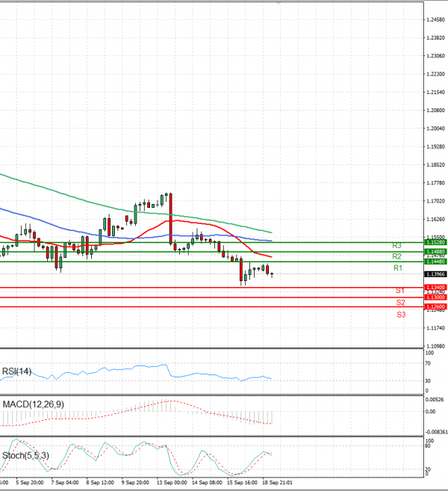
Task: Click the 8 Sep 12:00 time label
Action: [100, 483]
